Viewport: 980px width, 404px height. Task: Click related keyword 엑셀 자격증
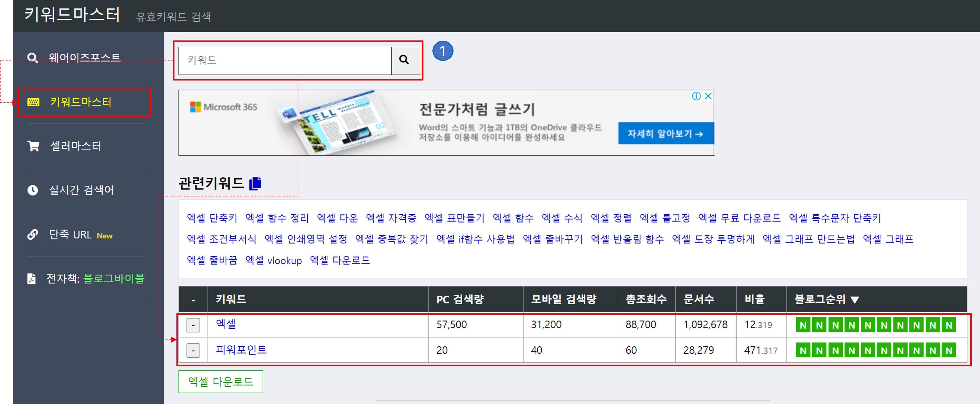click(391, 218)
